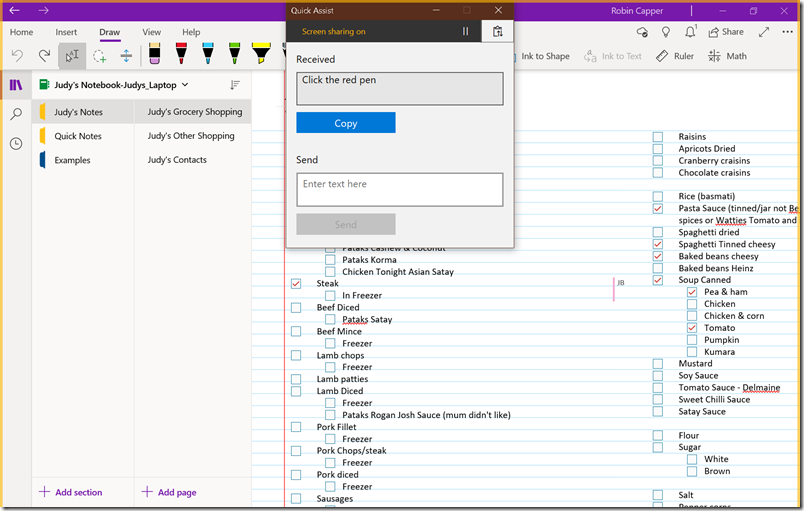804x511 pixels.
Task: Choose the Lasso Select tool
Action: point(99,56)
